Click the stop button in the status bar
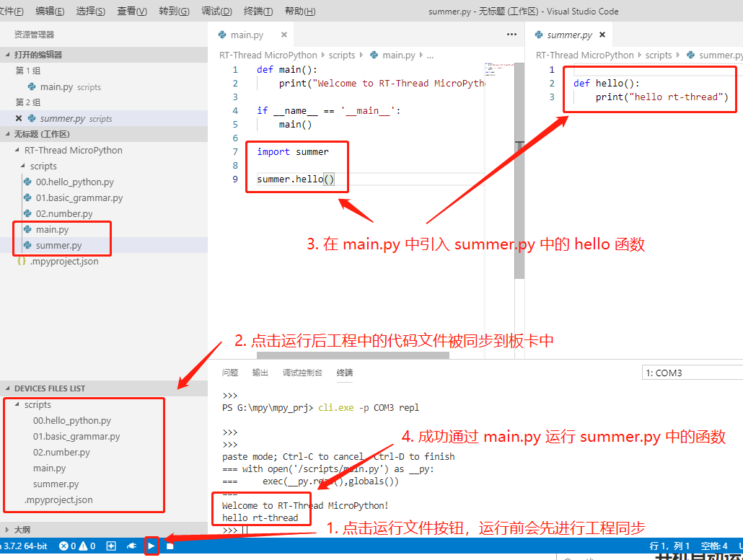The width and height of the screenshot is (743, 560). click(170, 546)
